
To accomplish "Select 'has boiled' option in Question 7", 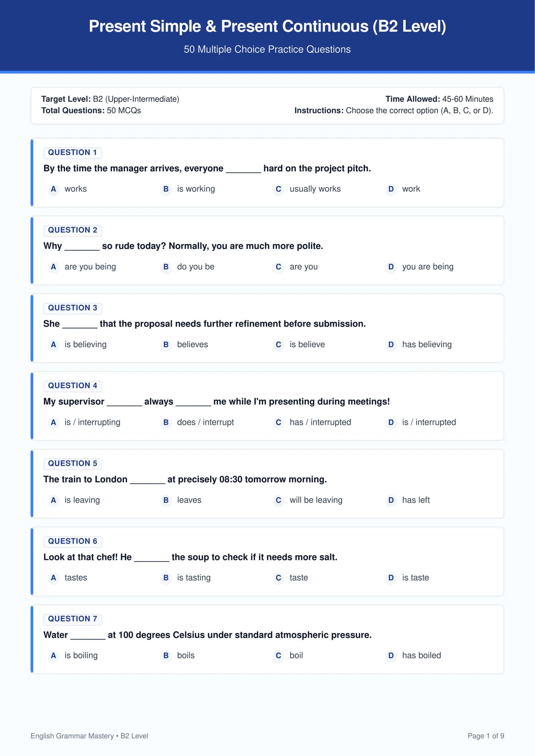I will pos(414,656).
